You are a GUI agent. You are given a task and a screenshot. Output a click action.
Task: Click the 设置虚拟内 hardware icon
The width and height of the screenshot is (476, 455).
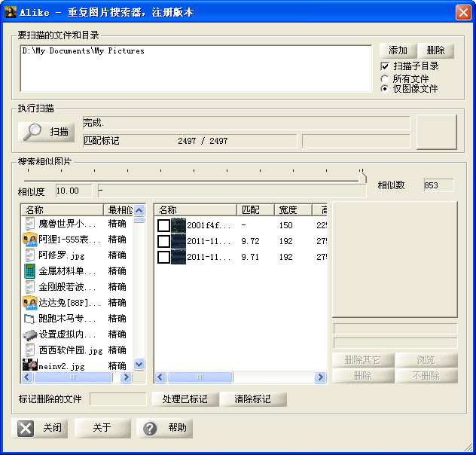pos(30,334)
